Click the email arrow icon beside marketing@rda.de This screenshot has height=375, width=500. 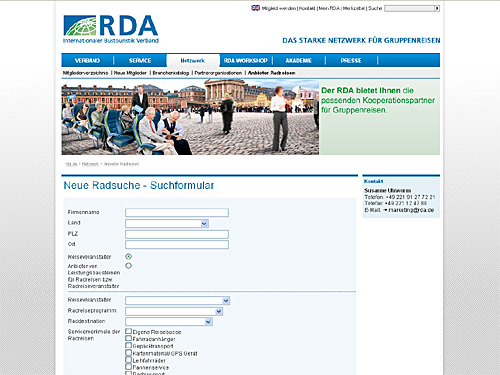click(385, 210)
